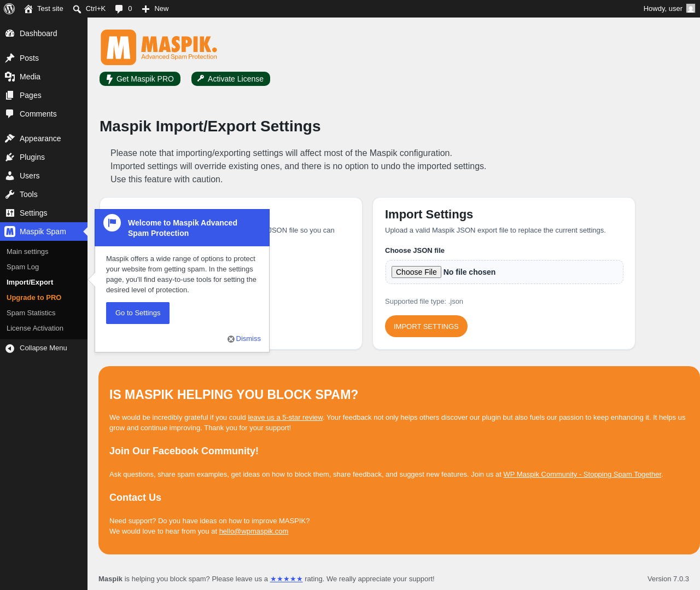The height and width of the screenshot is (590, 700).
Task: Click the Ctrl+K search label
Action: 96,9
